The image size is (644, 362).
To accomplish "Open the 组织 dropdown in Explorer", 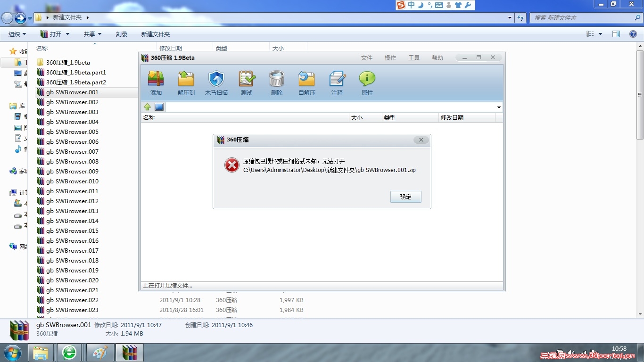I will pos(17,34).
